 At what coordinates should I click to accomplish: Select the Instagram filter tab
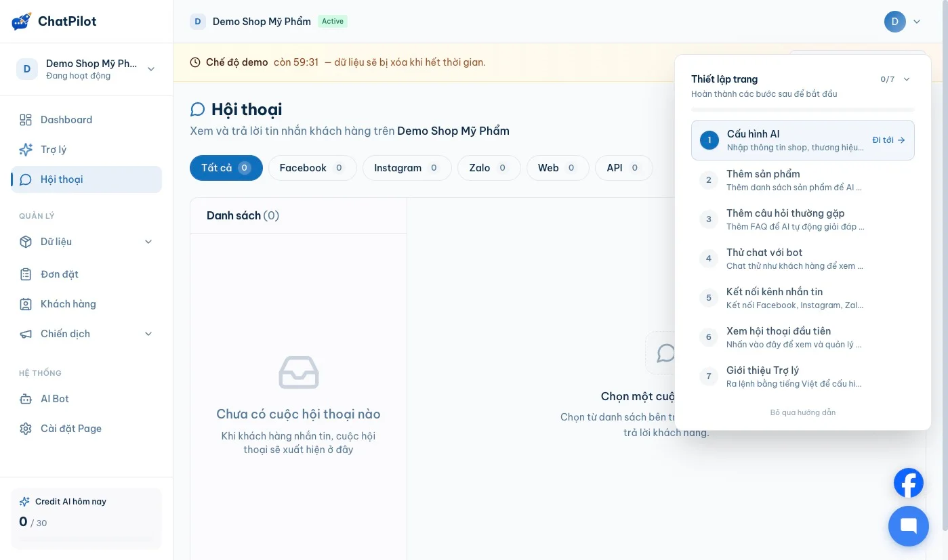[x=407, y=168]
